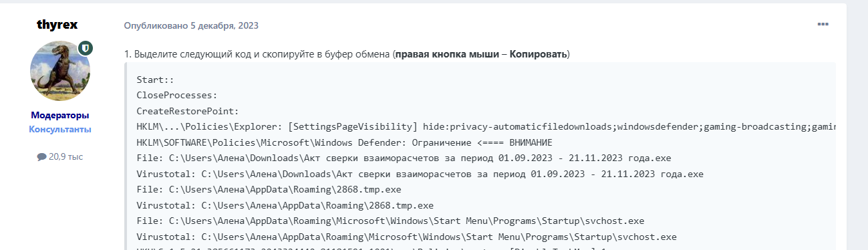Viewport: 868px width, 250px height.
Task: Click the CreateRestorePoint: line in the code
Action: [x=188, y=111]
